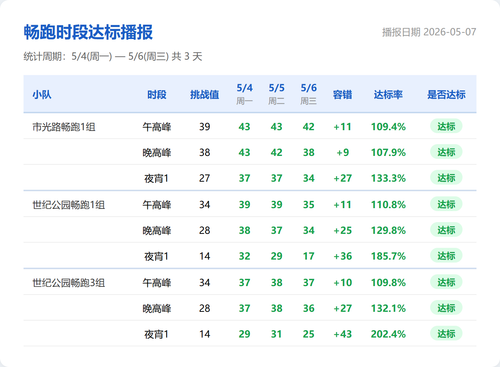Click the 185.7% 达标率 value
Screen dimensions: 500x367
point(388,256)
